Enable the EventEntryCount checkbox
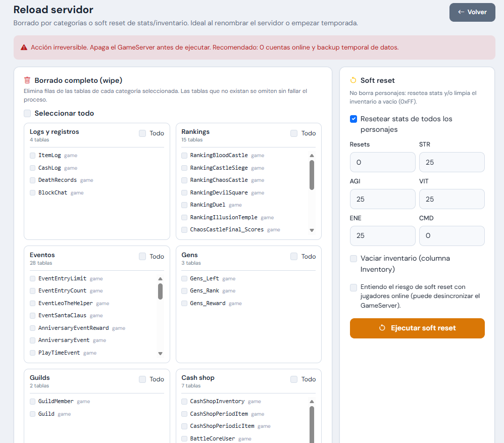Image resolution: width=504 pixels, height=443 pixels. 32,291
